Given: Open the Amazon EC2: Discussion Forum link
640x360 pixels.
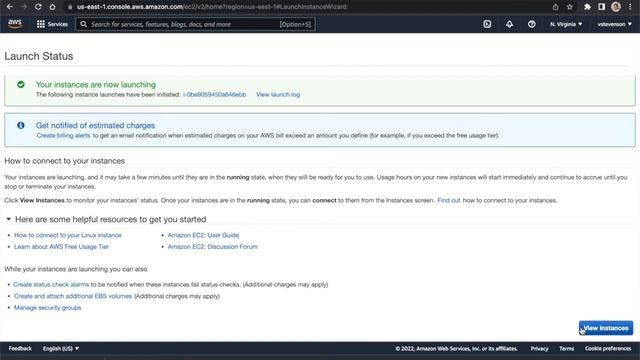Looking at the screenshot, I should coord(213,247).
